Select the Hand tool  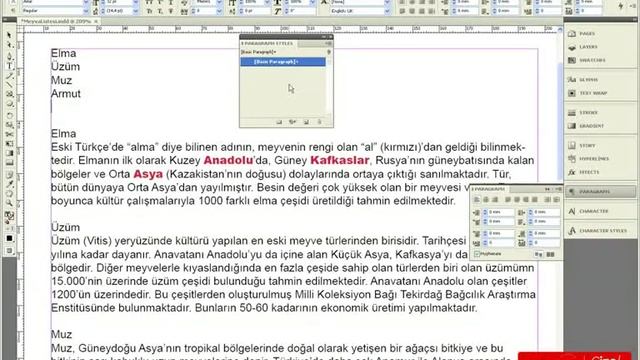(9, 194)
